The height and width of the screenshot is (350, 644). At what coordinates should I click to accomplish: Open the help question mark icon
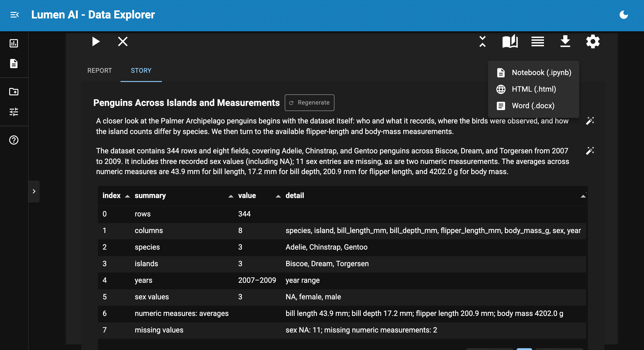click(x=14, y=140)
